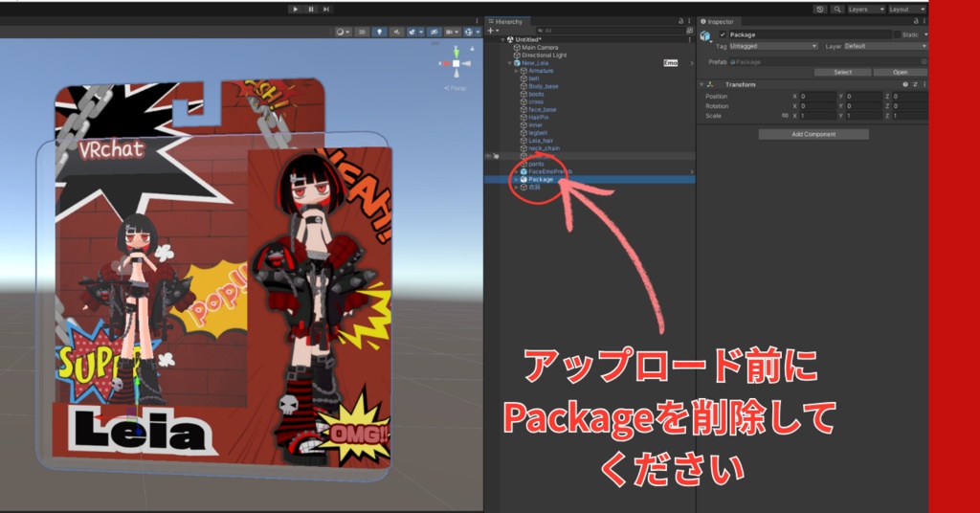Toggle scene audio in the Scene toolbar
Viewport: 980px width, 513px height.
[x=396, y=32]
